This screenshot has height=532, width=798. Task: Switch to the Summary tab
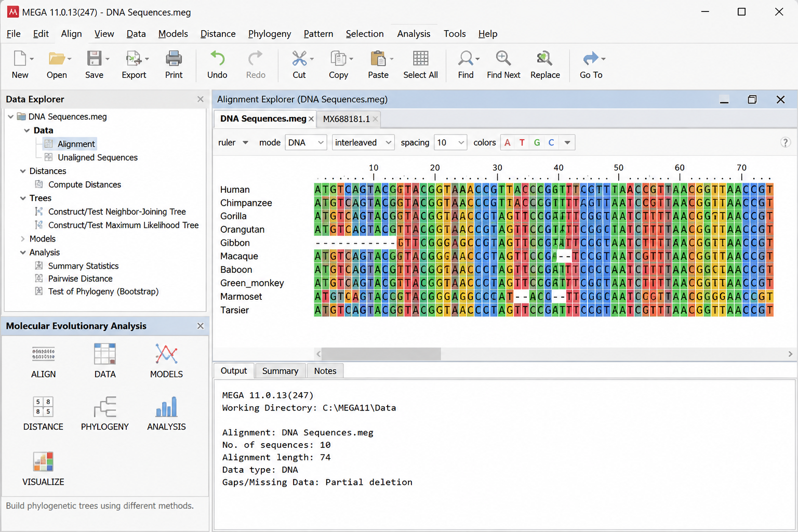pyautogui.click(x=280, y=371)
